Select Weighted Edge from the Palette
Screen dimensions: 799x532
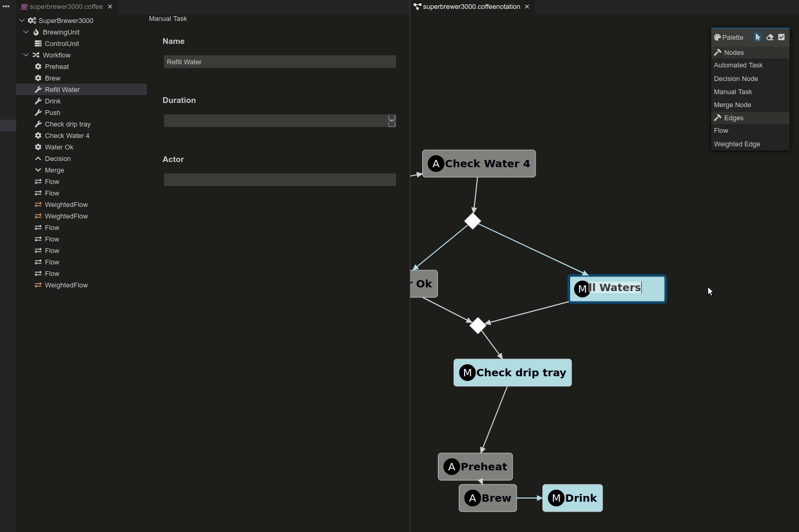(x=737, y=144)
